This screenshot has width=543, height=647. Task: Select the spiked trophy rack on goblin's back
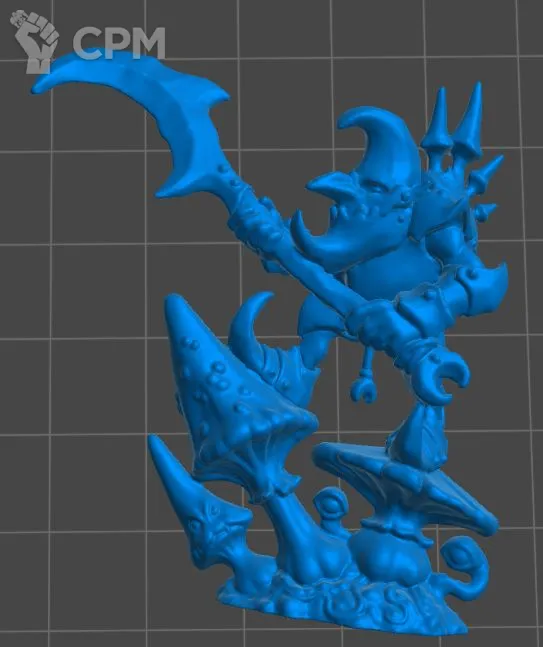click(458, 165)
